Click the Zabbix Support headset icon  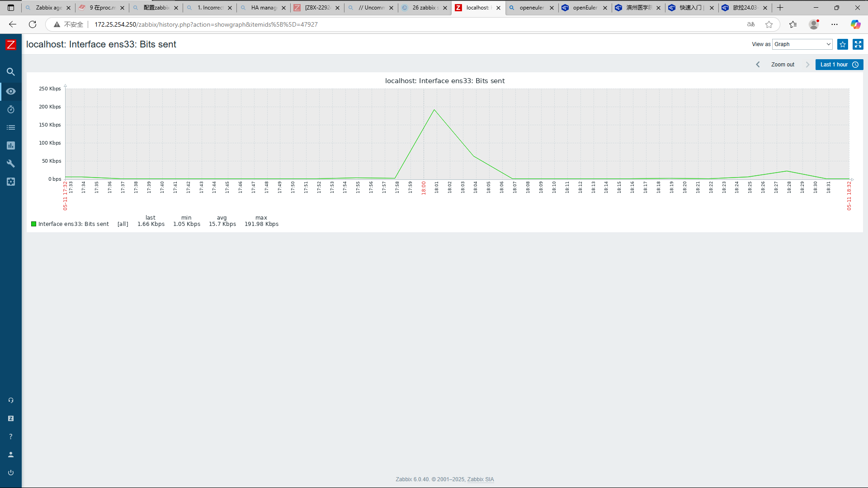(11, 400)
